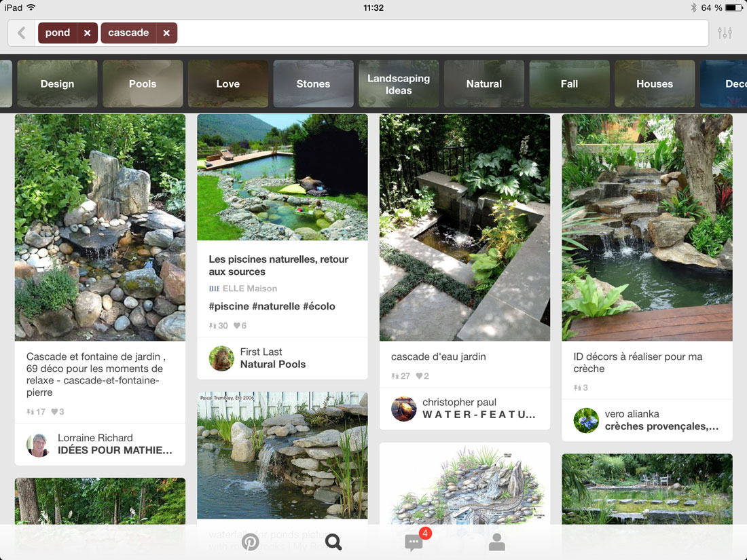747x560 pixels.
Task: Tap the 17 repins count on fountain pin
Action: click(x=36, y=411)
